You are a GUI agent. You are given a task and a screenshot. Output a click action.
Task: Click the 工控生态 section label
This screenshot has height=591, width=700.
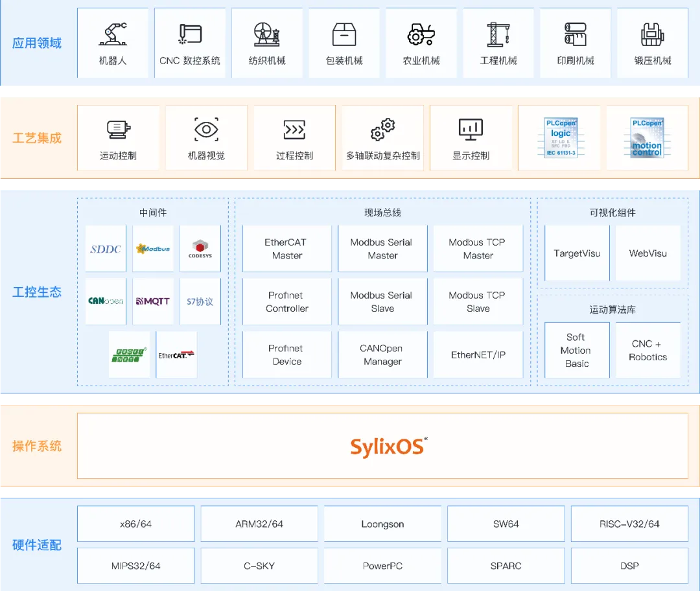pyautogui.click(x=37, y=292)
